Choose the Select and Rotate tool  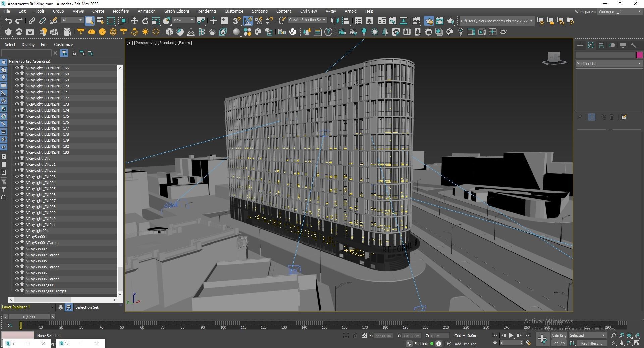pos(145,21)
